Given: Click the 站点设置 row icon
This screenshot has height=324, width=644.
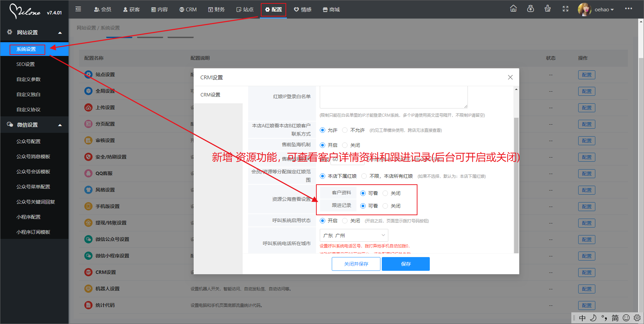Looking at the screenshot, I should [88, 74].
